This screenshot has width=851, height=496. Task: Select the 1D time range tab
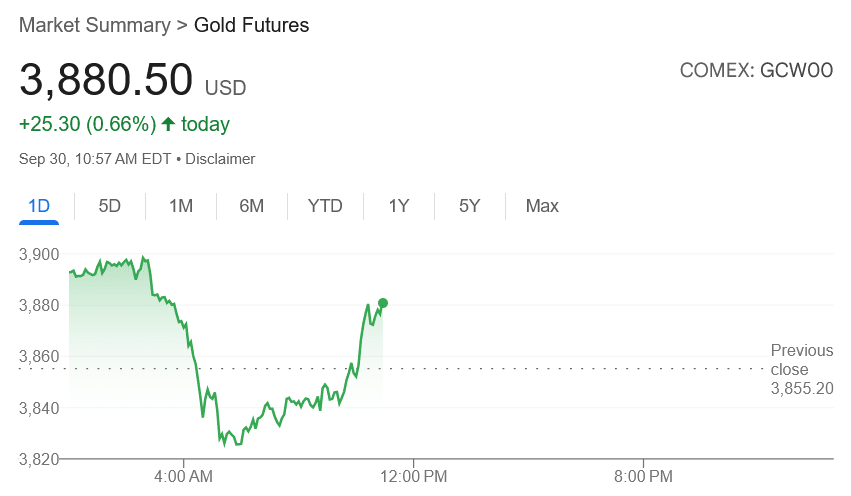point(39,206)
